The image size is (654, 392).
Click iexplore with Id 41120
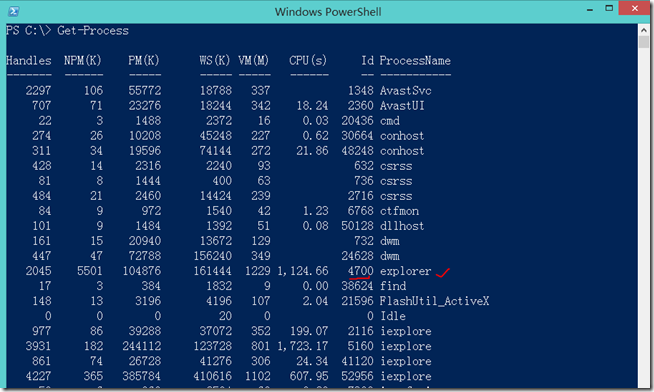(405, 361)
